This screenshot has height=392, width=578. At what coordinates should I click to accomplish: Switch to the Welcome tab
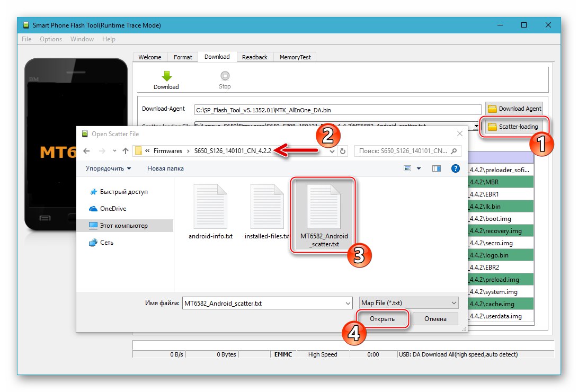pyautogui.click(x=149, y=57)
